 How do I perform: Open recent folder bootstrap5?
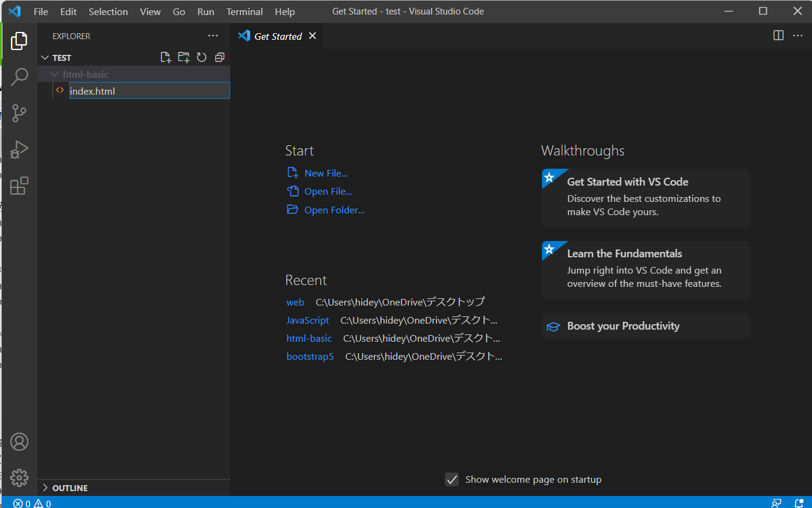point(310,357)
